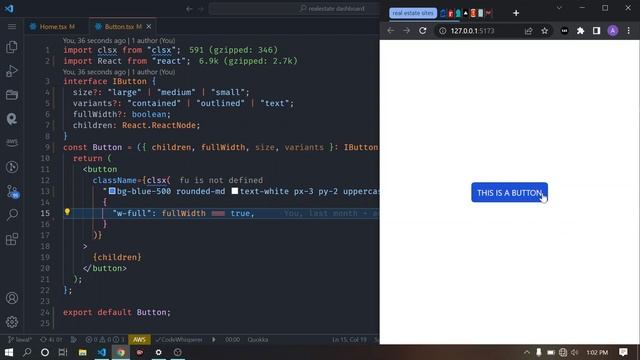Open the AWS Toolkit sidebar icon
The image size is (640, 360).
pos(12,142)
